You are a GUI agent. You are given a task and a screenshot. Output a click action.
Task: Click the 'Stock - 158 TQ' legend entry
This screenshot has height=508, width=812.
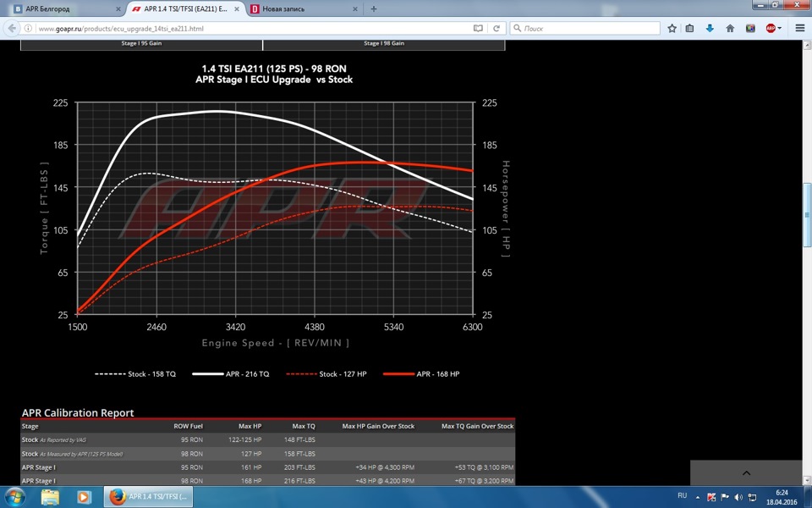point(135,373)
